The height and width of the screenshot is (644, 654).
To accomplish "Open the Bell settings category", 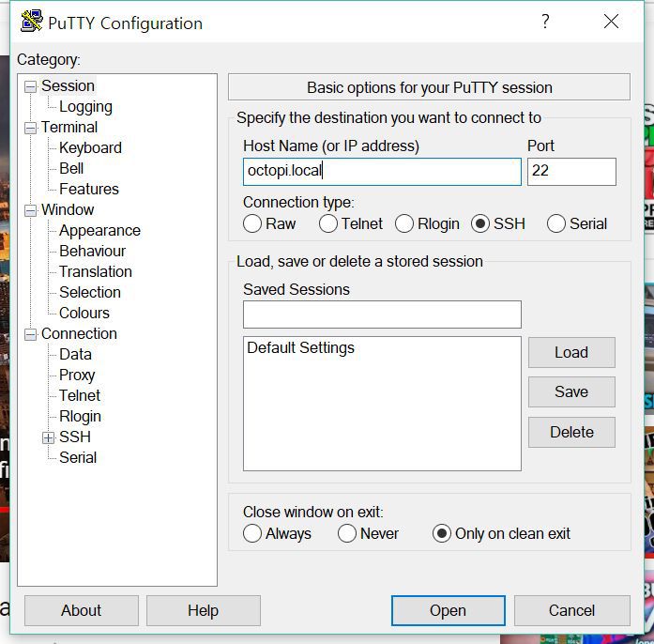I will (71, 168).
